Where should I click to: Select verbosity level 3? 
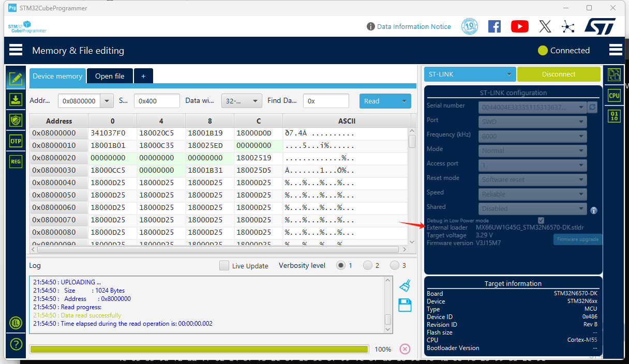click(x=395, y=265)
